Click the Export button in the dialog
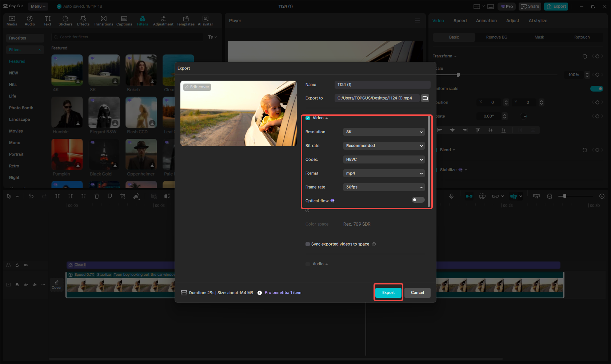Image resolution: width=611 pixels, height=364 pixels. pos(388,292)
